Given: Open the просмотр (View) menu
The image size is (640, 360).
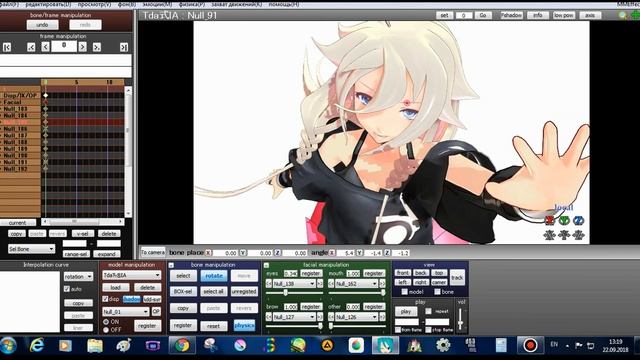Looking at the screenshot, I should pyautogui.click(x=94, y=4).
